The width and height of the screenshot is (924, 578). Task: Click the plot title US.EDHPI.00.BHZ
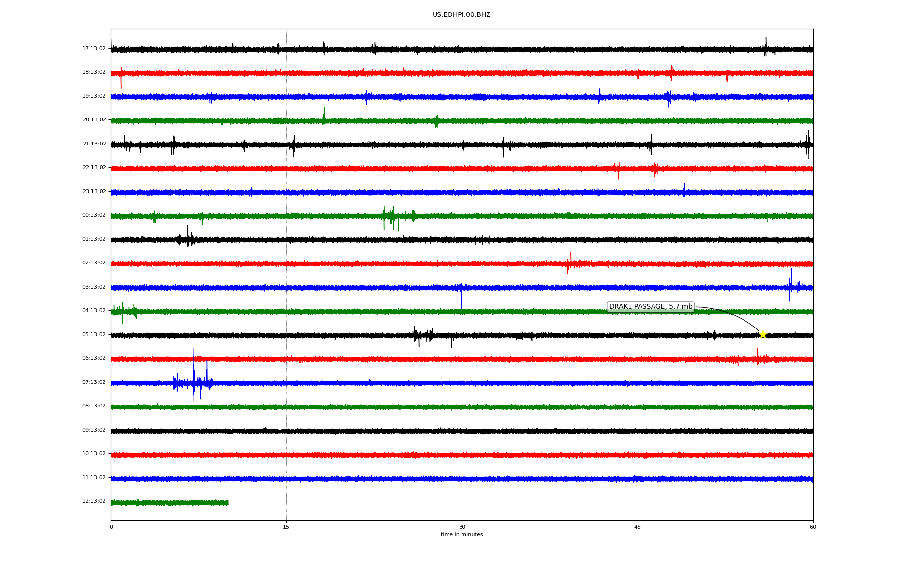(462, 15)
